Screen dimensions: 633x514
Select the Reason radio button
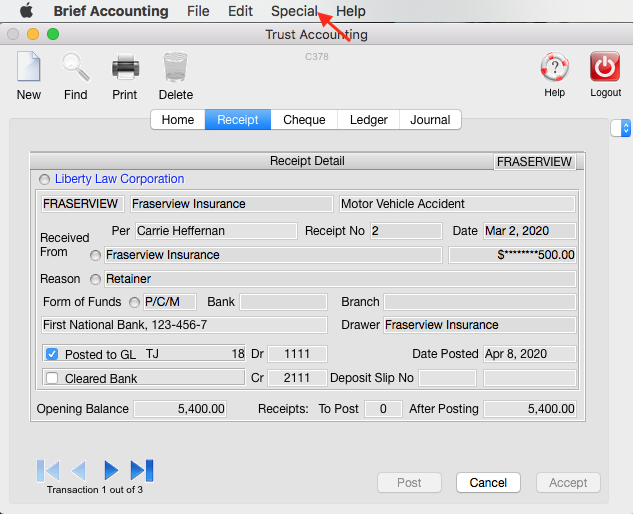(95, 279)
